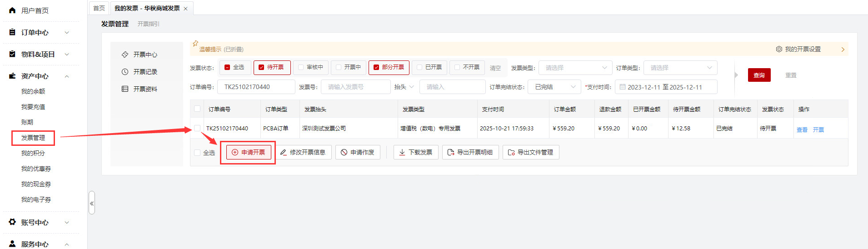
Task: Click the 开票记录 clock icon
Action: point(125,72)
